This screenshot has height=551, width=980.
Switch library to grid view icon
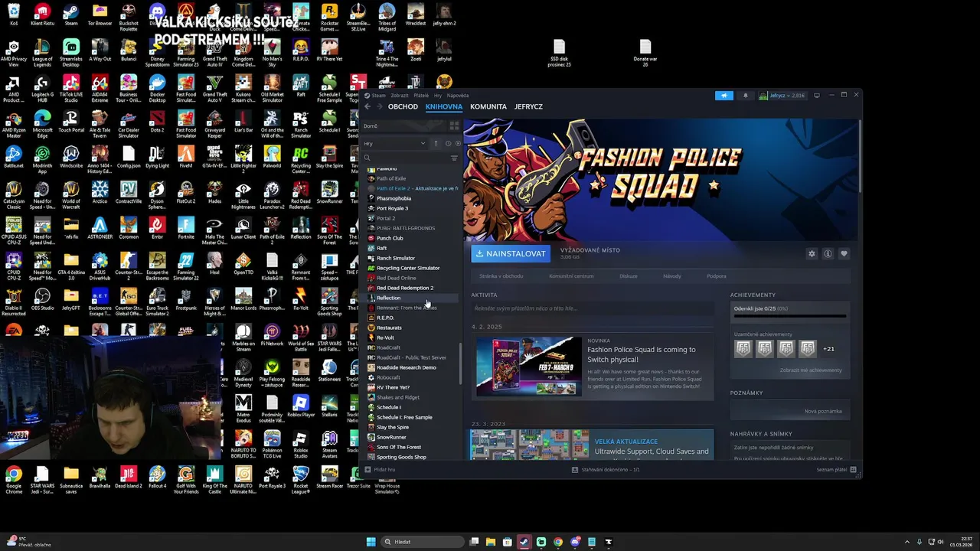pyautogui.click(x=454, y=126)
